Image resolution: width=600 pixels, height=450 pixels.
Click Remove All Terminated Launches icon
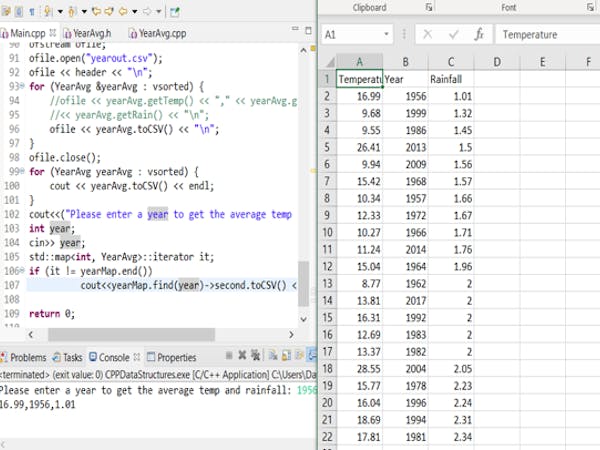[256, 355]
